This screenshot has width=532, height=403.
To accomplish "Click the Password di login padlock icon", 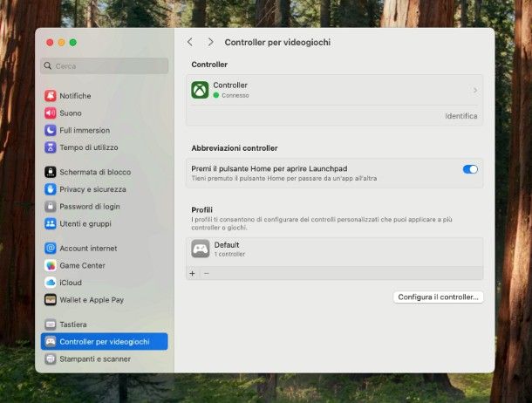I will tap(51, 206).
